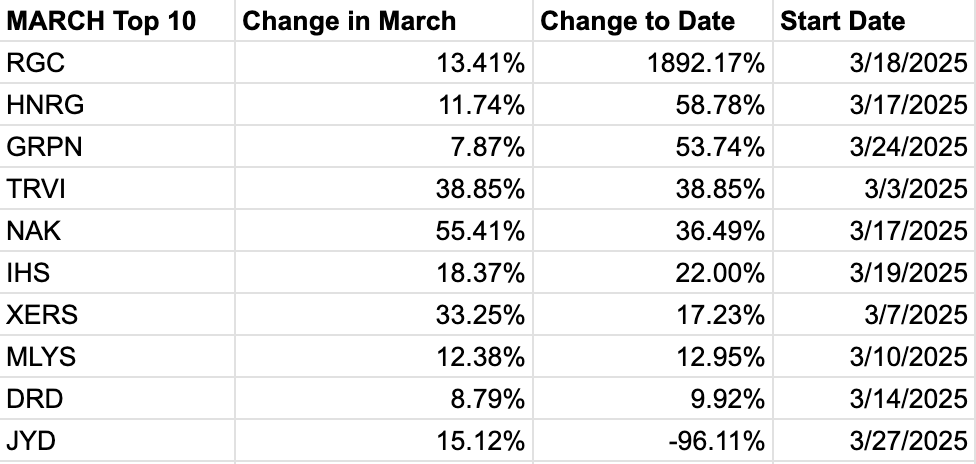
Task: Select the Start Date header cell
Action: [x=875, y=21]
